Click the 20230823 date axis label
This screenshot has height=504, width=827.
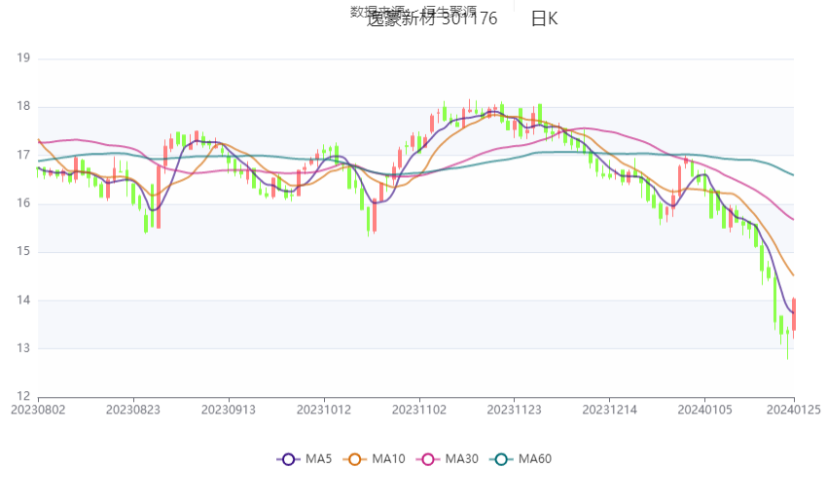[x=133, y=410]
